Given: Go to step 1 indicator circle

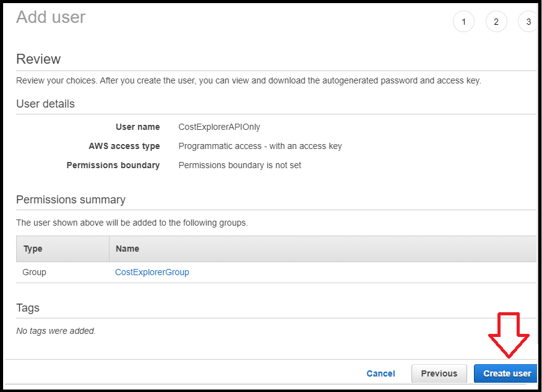Looking at the screenshot, I should 463,22.
